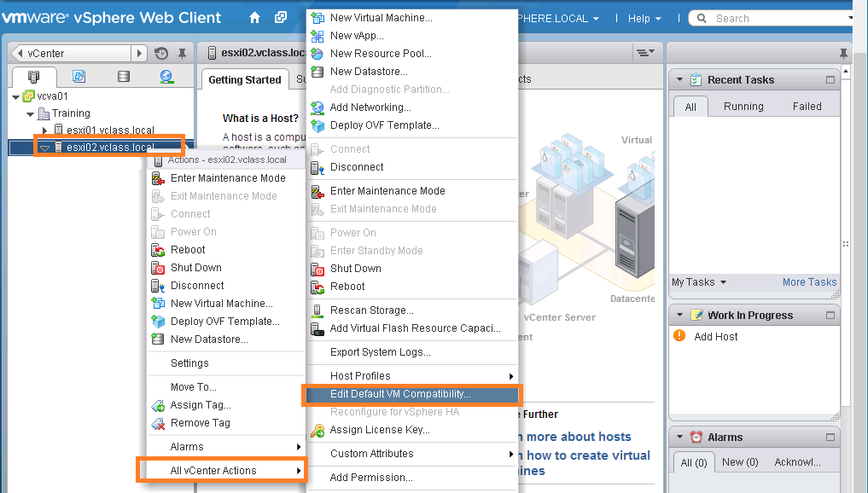
Task: Click the Add Host warning icon
Action: [x=679, y=336]
